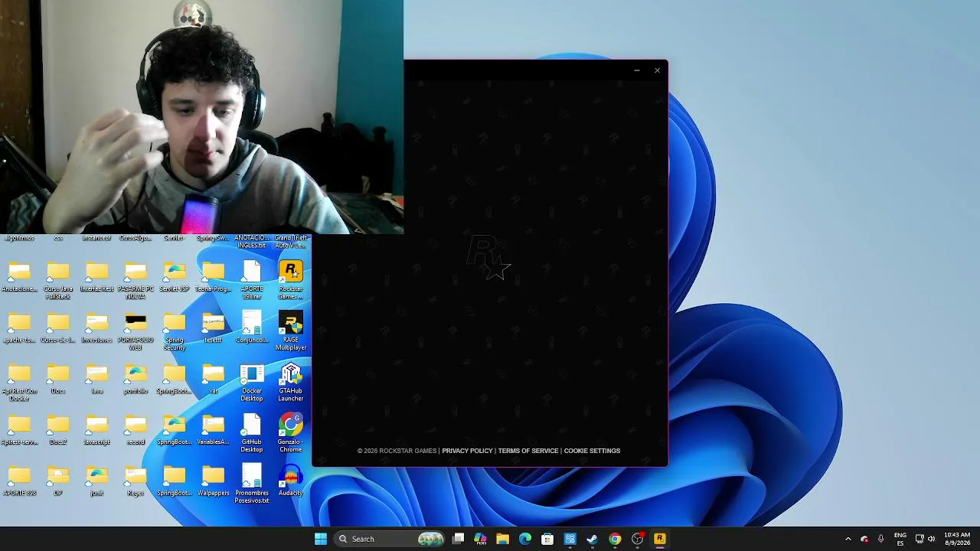Select the java folder on desktop

pos(97,379)
